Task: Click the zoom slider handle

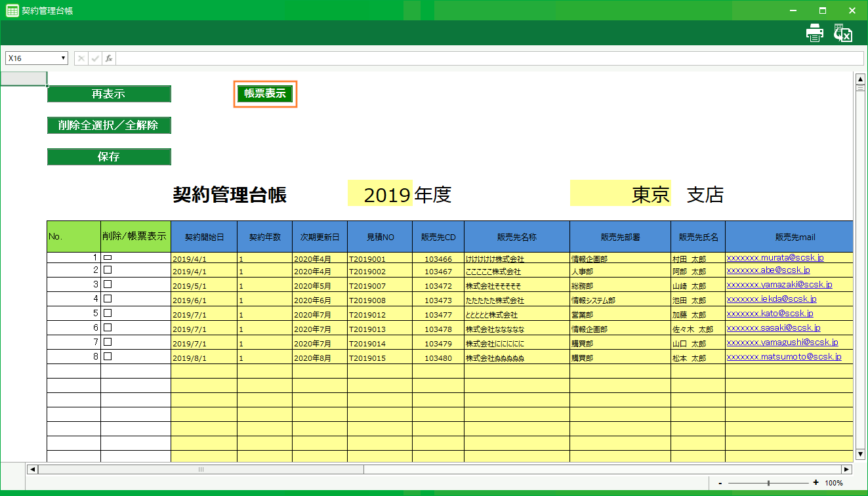Action: [x=768, y=483]
